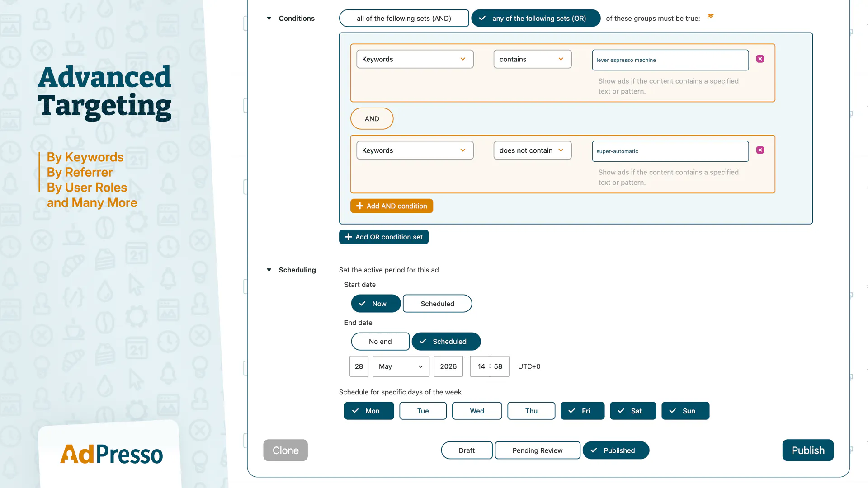
Task: Collapse the Conditions section triangle
Action: (269, 19)
